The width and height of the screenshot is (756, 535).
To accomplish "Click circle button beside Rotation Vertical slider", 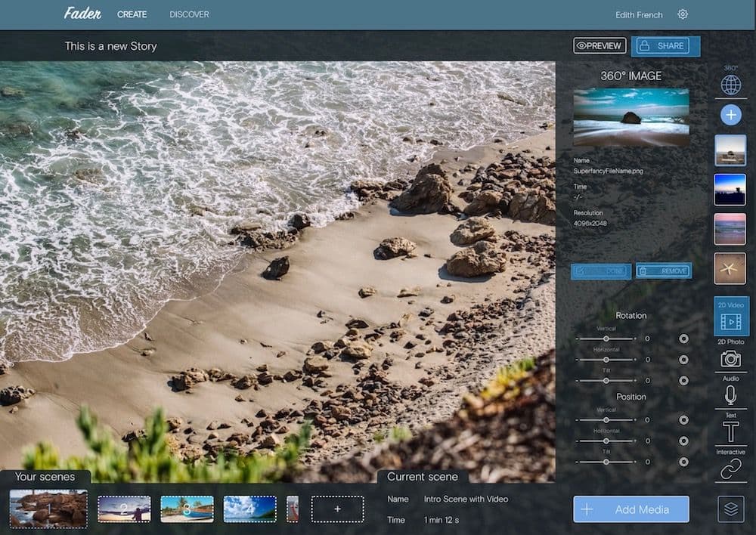I will click(683, 339).
